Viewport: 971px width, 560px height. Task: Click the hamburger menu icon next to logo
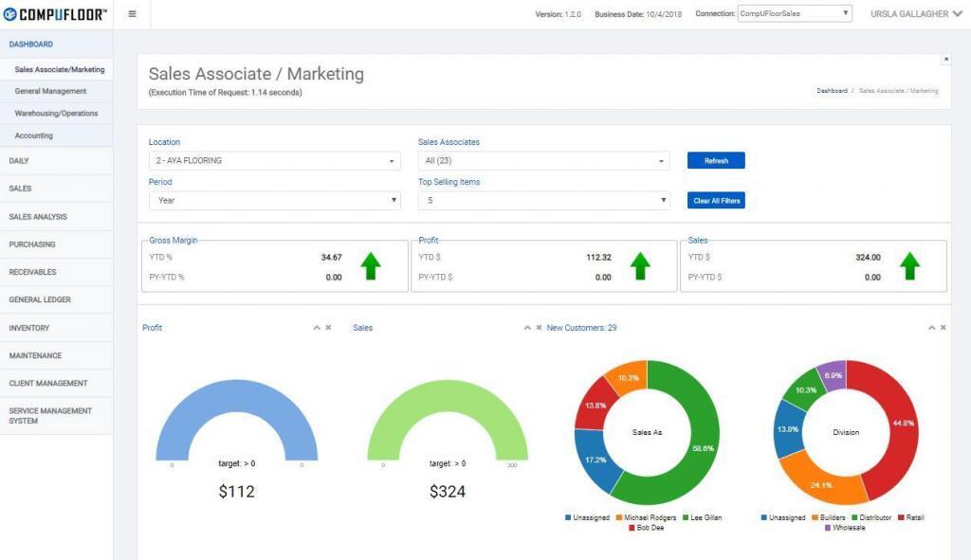click(131, 14)
